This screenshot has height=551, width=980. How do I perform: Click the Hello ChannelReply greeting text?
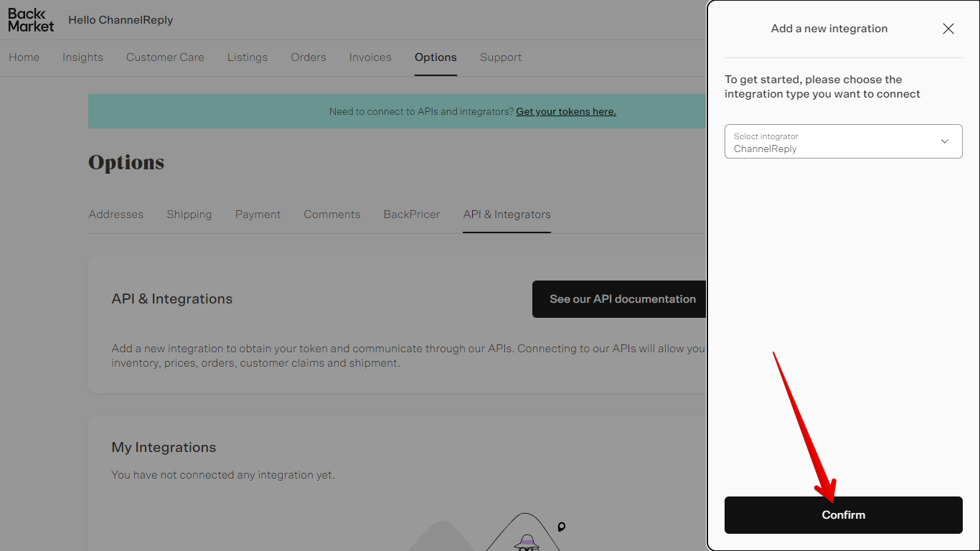[x=121, y=20]
